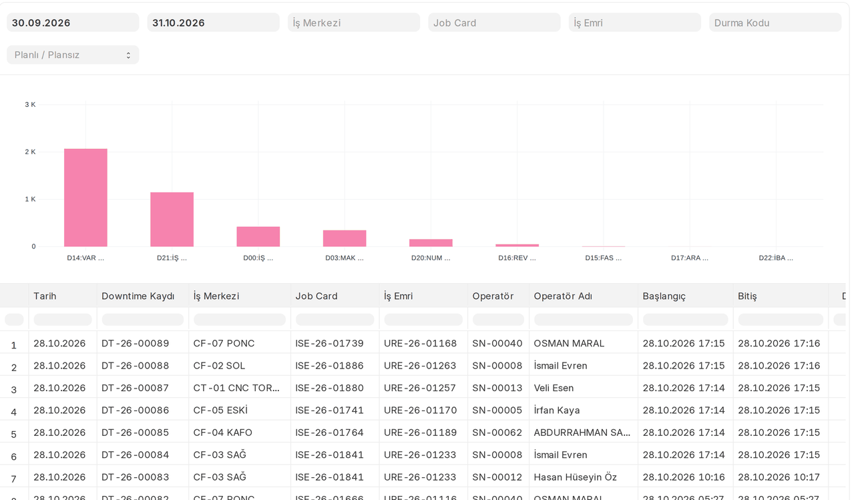Click the D03:MAK bar in the chart
This screenshot has height=500, width=868.
(x=345, y=239)
